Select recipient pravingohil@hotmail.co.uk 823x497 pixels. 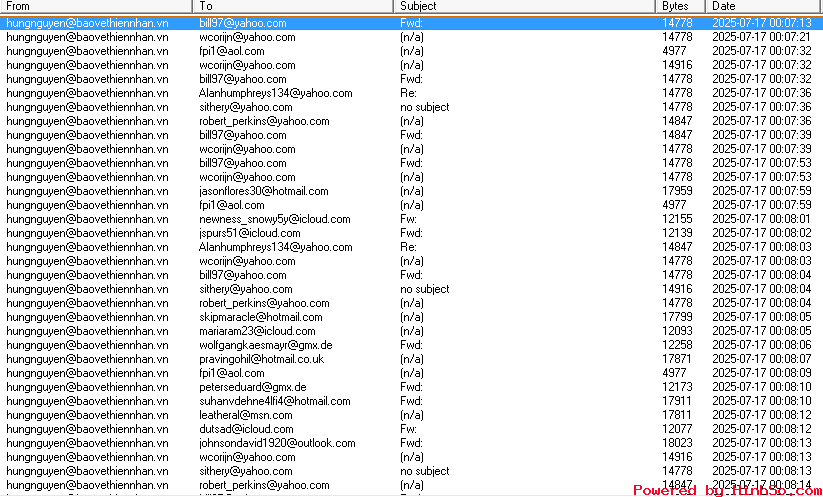click(x=261, y=359)
